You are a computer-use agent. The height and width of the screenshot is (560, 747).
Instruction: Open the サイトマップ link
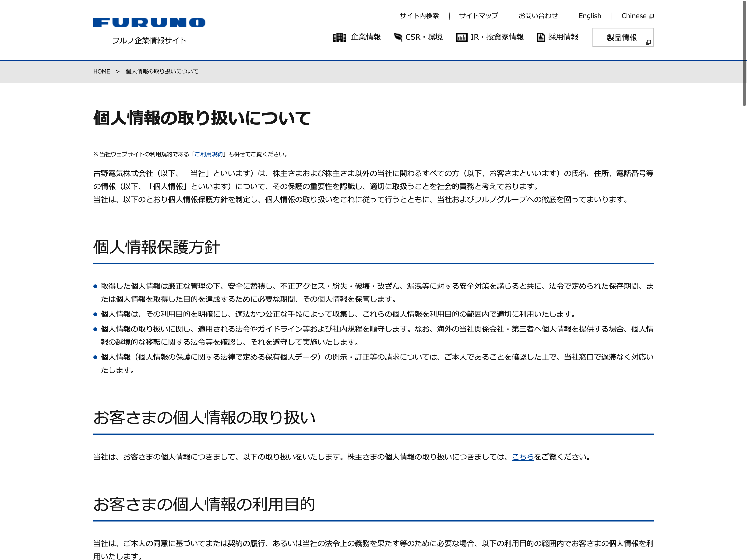click(478, 16)
